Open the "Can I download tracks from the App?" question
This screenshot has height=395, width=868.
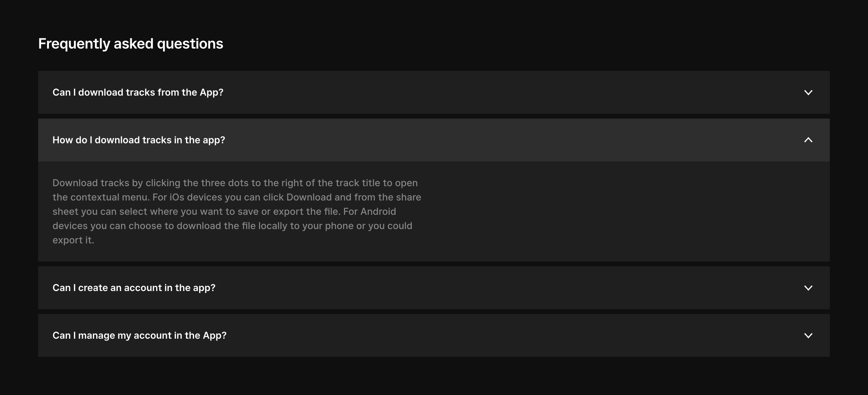(138, 93)
